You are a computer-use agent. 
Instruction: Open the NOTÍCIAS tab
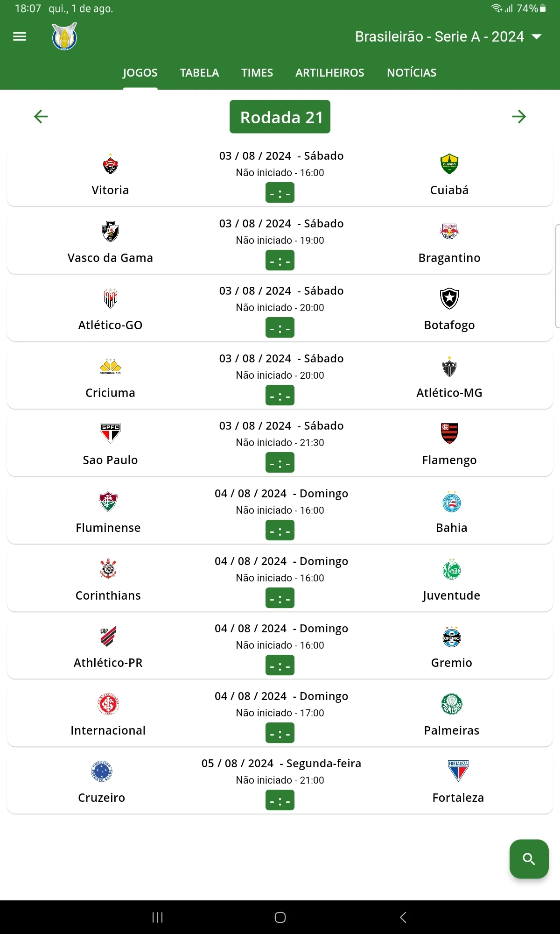click(412, 72)
